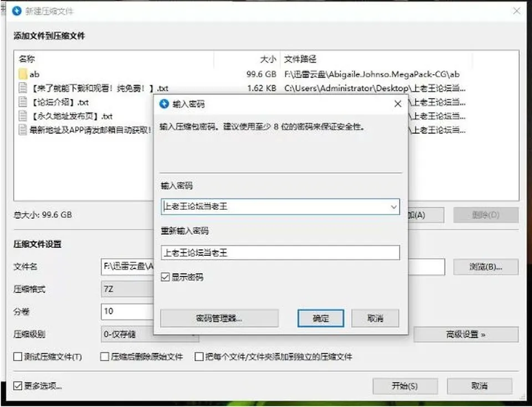Screen dimensions: 532x407
Task: Click 取消 next to 开始(S) in main window
Action: [479, 386]
